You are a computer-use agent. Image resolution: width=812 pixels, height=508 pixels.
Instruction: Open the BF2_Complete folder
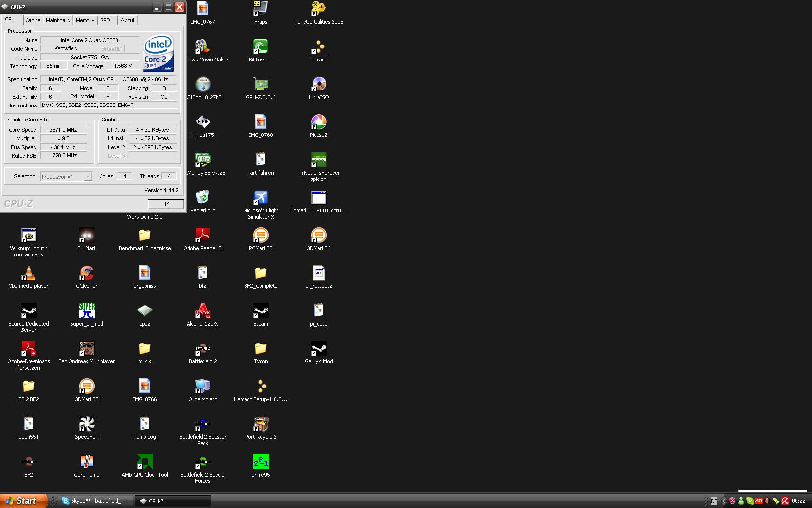pos(261,277)
